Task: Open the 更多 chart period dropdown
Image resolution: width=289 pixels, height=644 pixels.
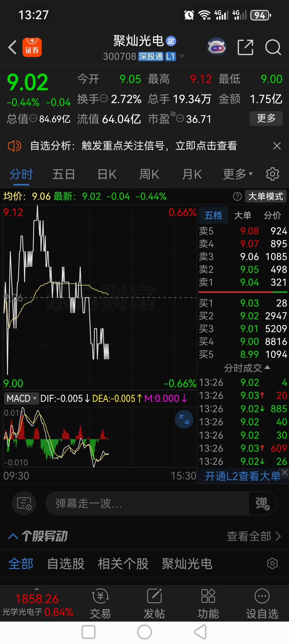Action: [238, 174]
